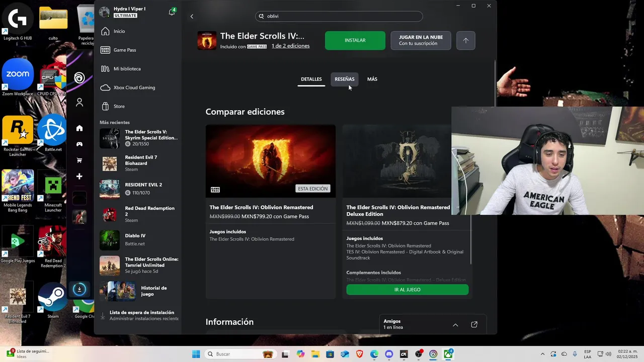The image size is (644, 362).
Task: Switch to the RESEÑAS tab
Action: click(345, 79)
